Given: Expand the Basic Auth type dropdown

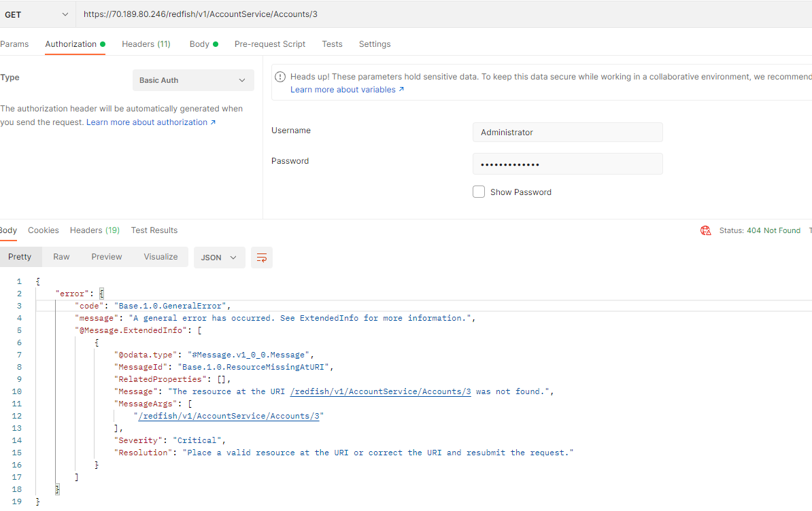Looking at the screenshot, I should 192,80.
